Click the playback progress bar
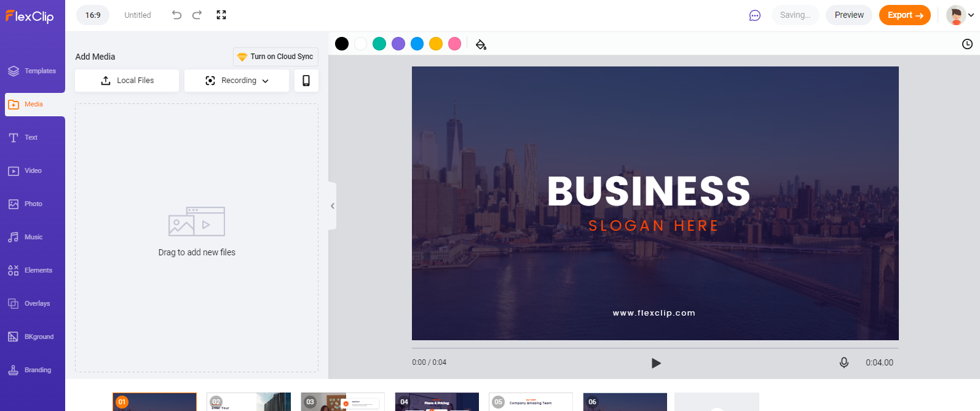The width and height of the screenshot is (980, 411). pos(655,348)
